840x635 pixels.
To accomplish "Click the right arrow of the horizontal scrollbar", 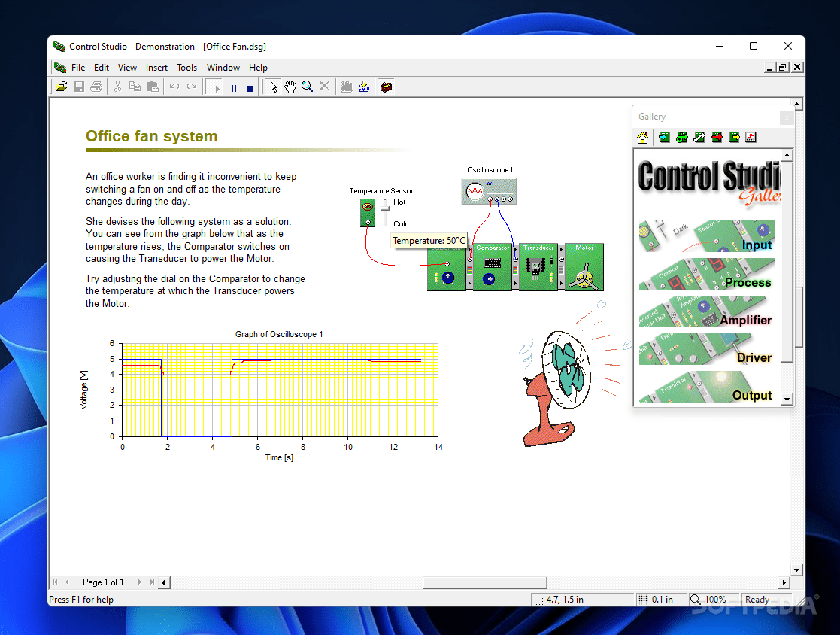I will pyautogui.click(x=784, y=582).
